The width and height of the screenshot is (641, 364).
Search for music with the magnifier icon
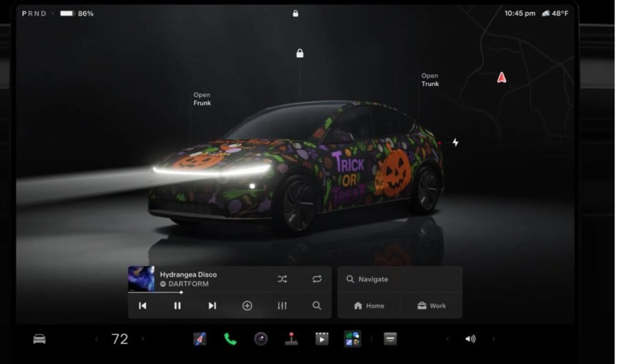[x=317, y=306]
